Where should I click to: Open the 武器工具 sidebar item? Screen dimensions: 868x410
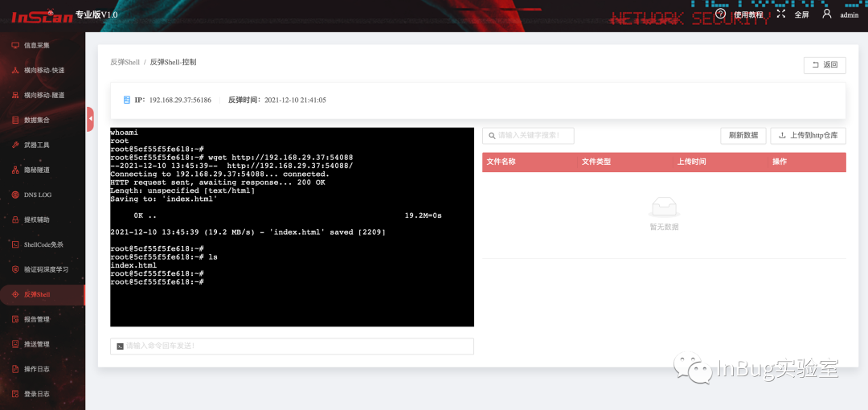click(x=42, y=146)
